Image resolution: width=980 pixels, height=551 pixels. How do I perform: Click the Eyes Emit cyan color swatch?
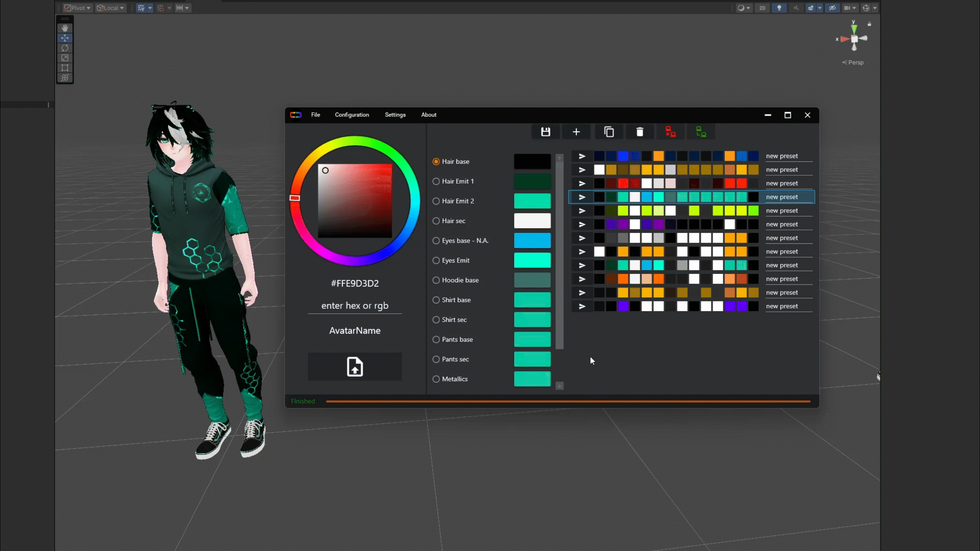pos(532,260)
